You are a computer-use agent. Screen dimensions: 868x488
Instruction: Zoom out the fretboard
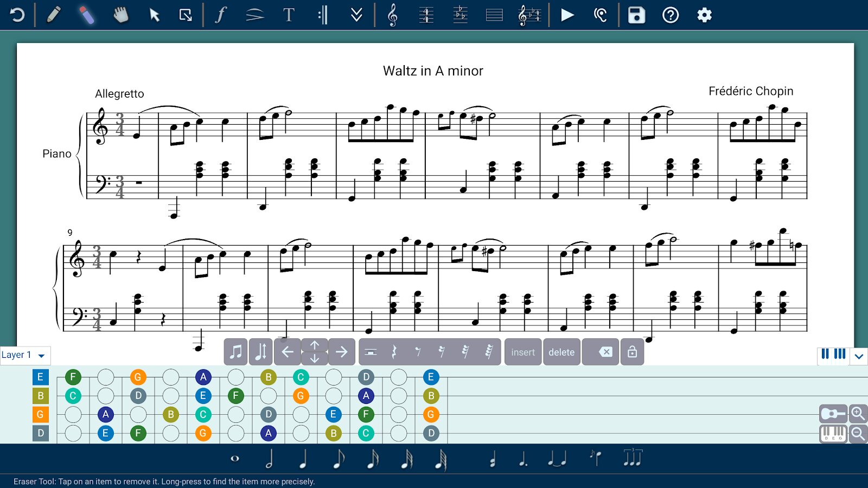click(x=858, y=434)
